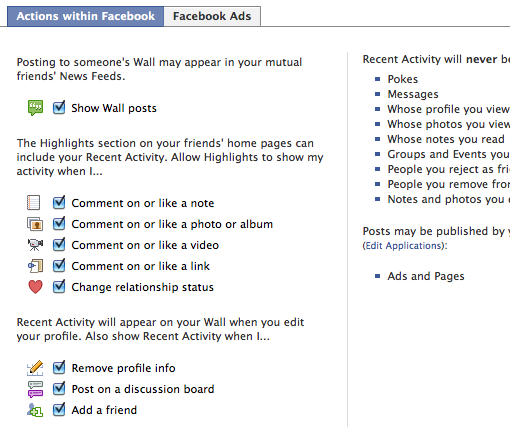Disable Change relationship status checkbox

tap(59, 286)
